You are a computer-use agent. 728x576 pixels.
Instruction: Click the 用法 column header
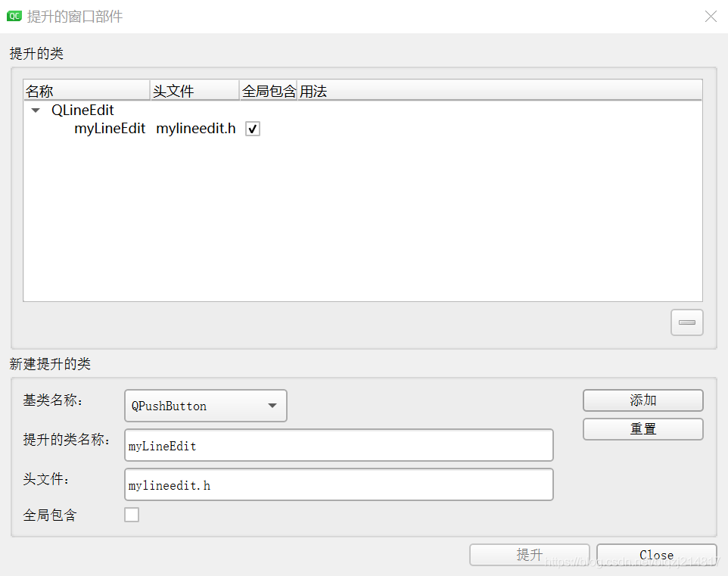tap(499, 91)
